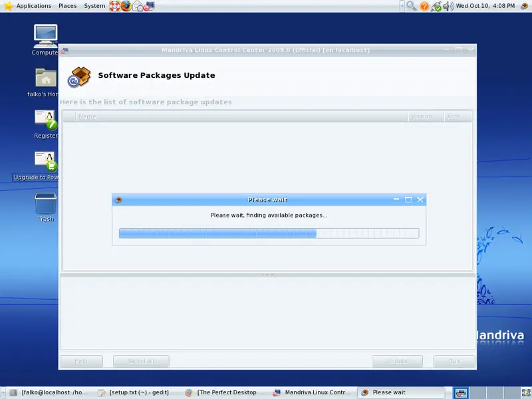The image size is (532, 399).
Task: Click the control center monitor icon in top panel
Action: (149, 6)
